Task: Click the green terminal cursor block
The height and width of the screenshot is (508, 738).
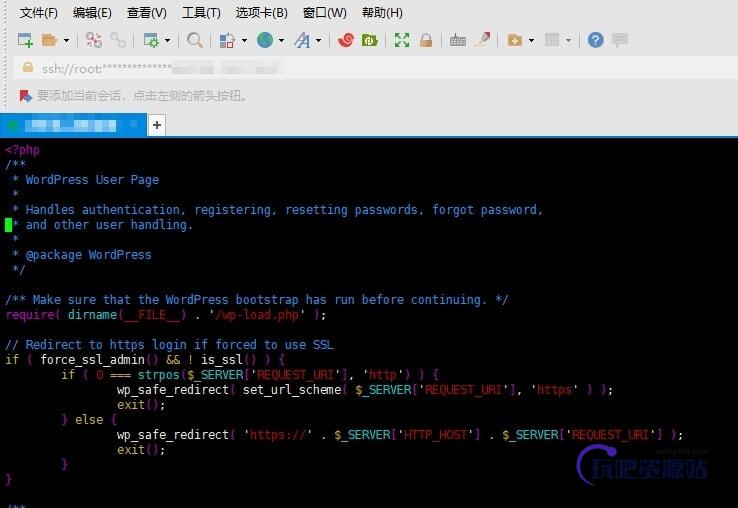Action: [8, 225]
